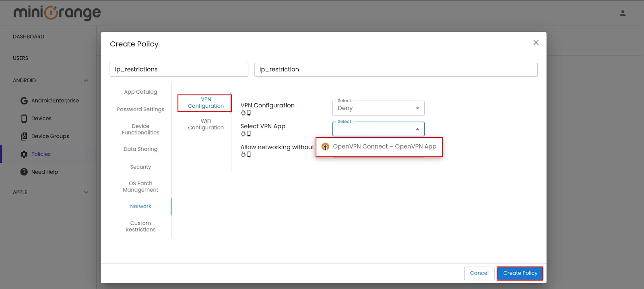Click the description field ip_restriction
Viewport: 644px width, 289px height.
[x=396, y=70]
